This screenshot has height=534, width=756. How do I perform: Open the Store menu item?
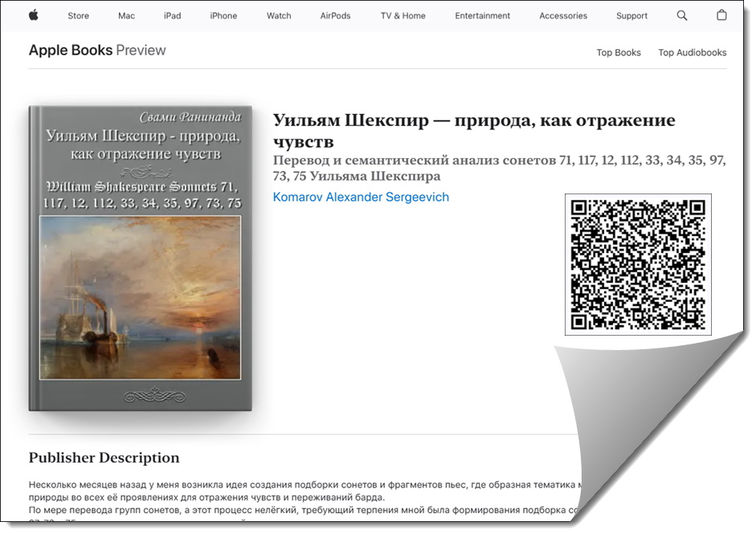(x=78, y=16)
